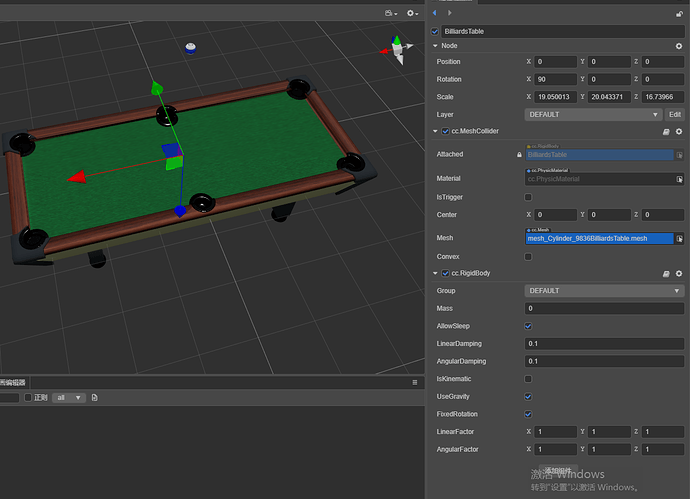The image size is (690, 499).
Task: Open the Layer DEFAULT dropdown
Action: coord(592,114)
